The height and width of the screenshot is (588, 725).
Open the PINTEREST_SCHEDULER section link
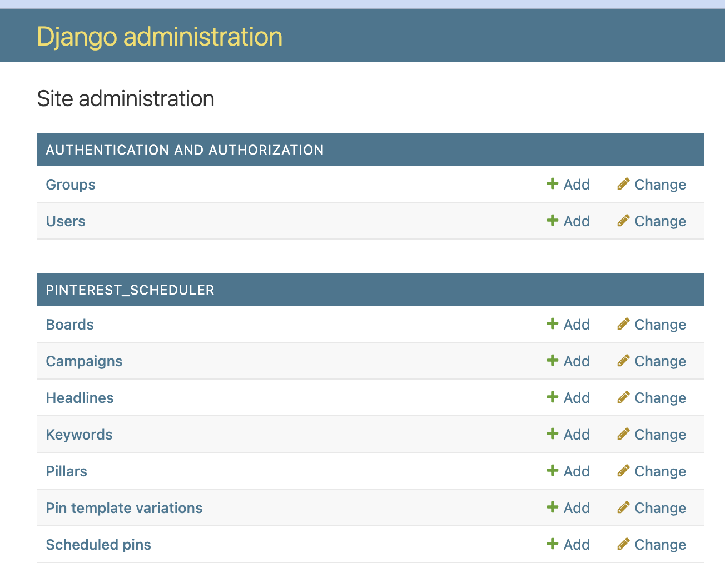point(130,290)
